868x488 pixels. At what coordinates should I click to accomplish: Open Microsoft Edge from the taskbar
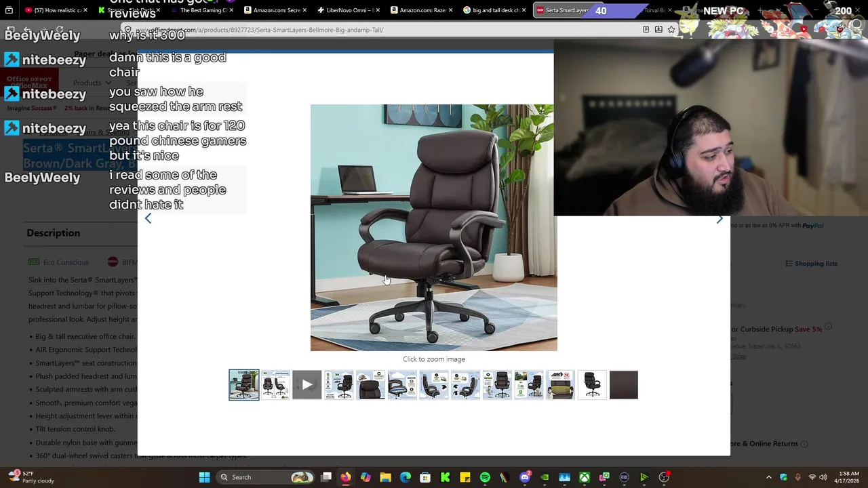click(x=406, y=477)
